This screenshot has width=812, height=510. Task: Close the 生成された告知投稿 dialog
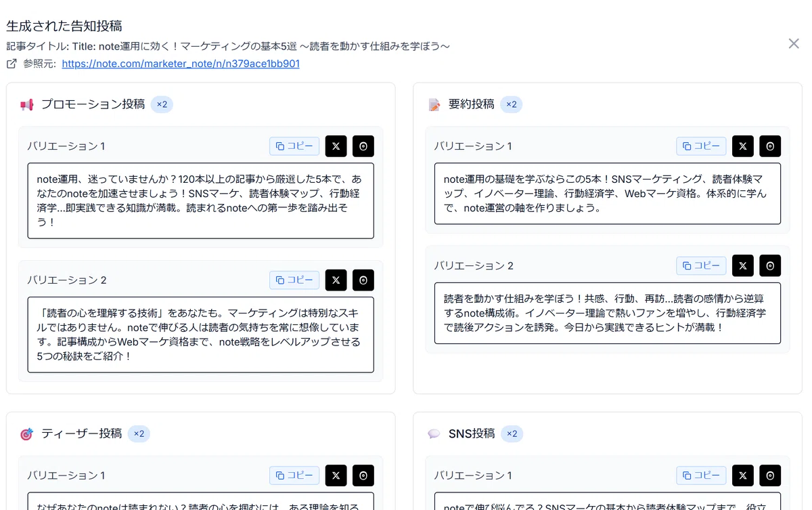pyautogui.click(x=794, y=43)
